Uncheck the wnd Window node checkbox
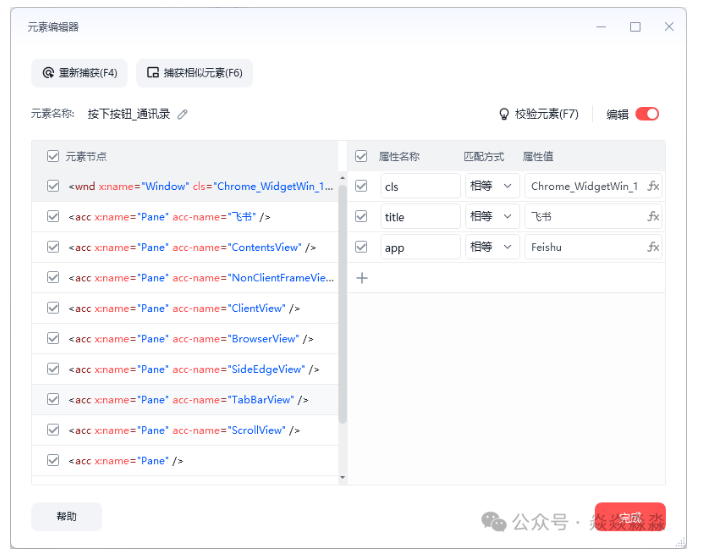The width and height of the screenshot is (714, 560). [53, 186]
